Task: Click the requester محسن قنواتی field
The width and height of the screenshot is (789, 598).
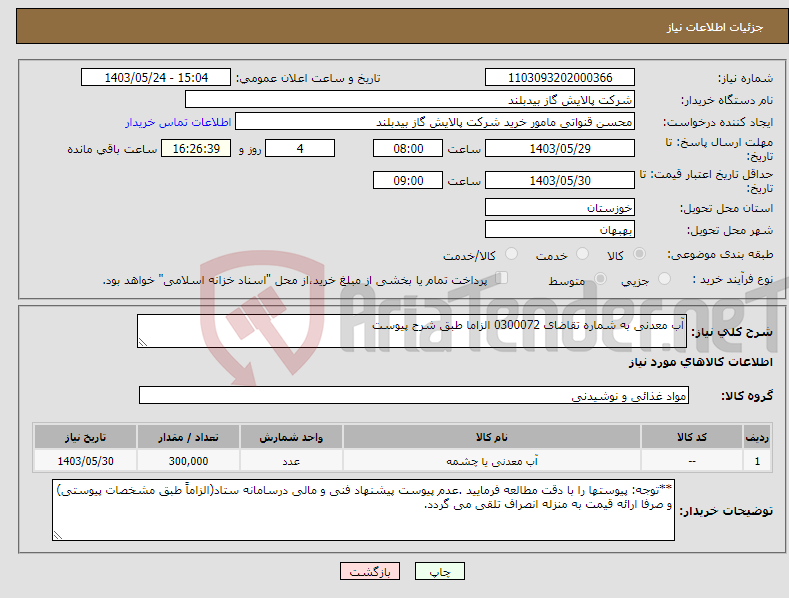Action: click(435, 121)
